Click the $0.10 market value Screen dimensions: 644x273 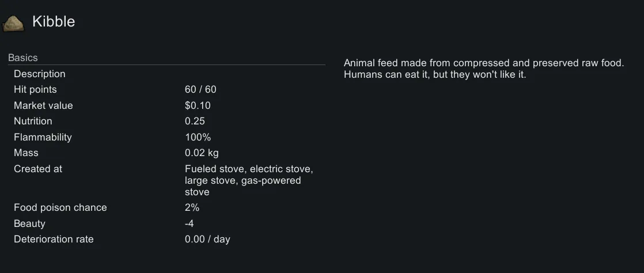[x=198, y=105]
